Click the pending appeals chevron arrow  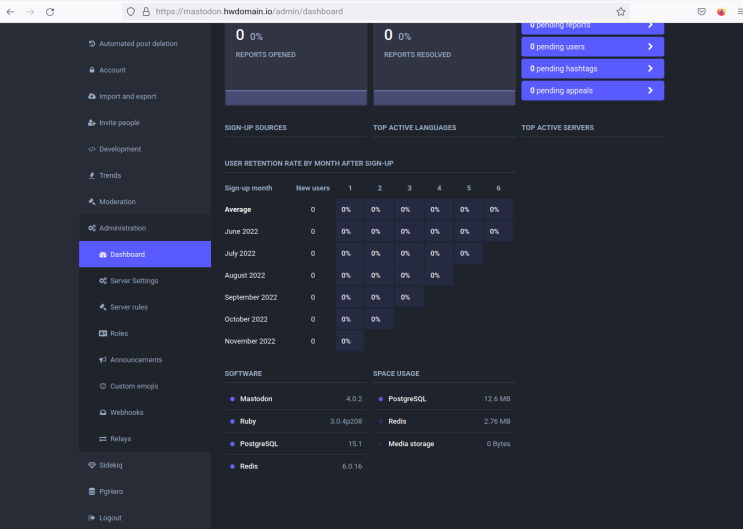tap(650, 90)
